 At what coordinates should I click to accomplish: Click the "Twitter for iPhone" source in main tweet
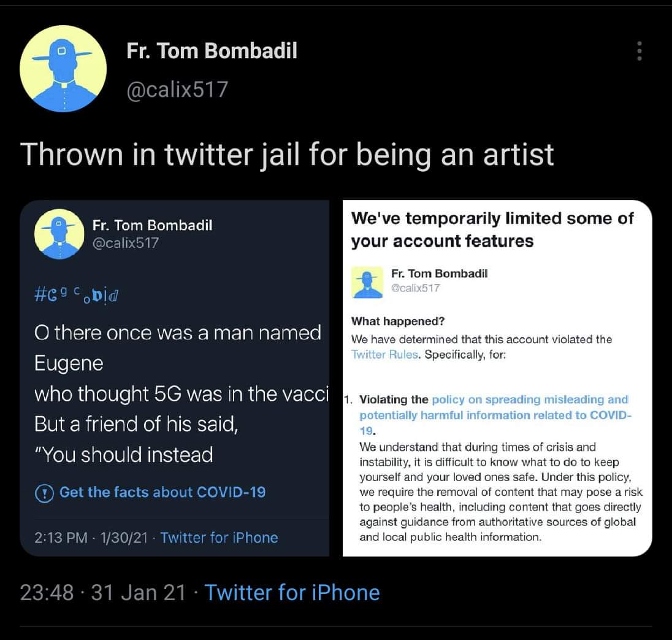[292, 593]
